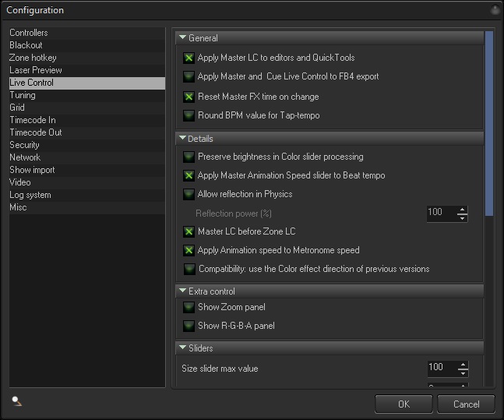
Task: Increase Reflection power with up arrow
Action: 463,210
